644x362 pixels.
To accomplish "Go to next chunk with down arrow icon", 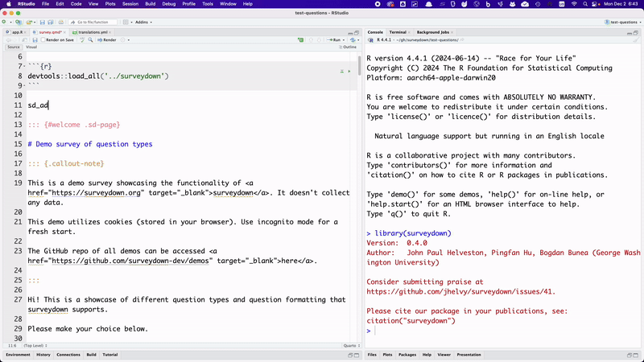I will 319,39.
